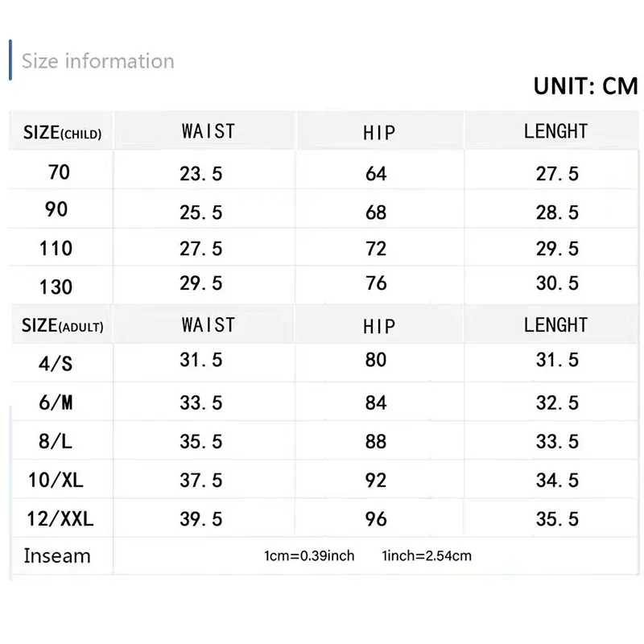The width and height of the screenshot is (644, 644).
Task: Click waist value 37.5 for size 10/XL
Action: 201,481
